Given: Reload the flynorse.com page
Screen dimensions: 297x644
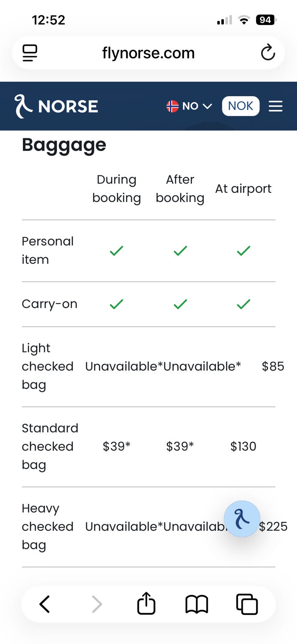Looking at the screenshot, I should pos(268,53).
